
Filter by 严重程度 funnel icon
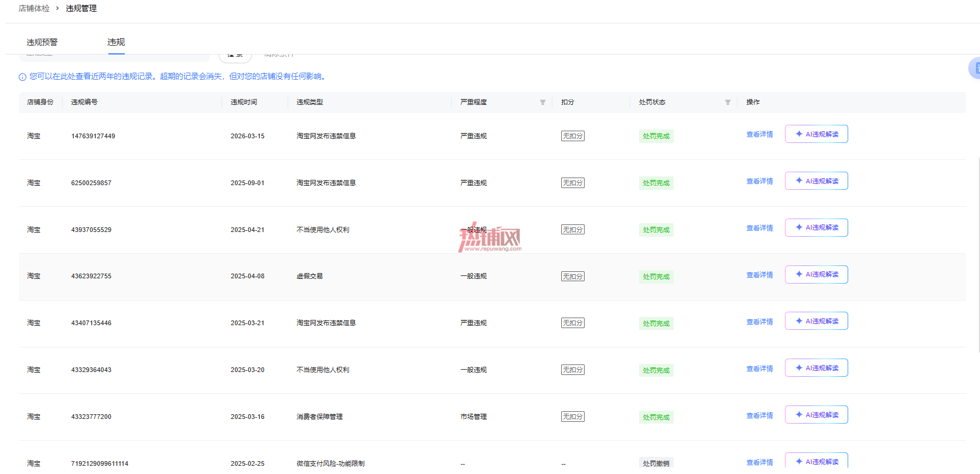[x=542, y=103]
